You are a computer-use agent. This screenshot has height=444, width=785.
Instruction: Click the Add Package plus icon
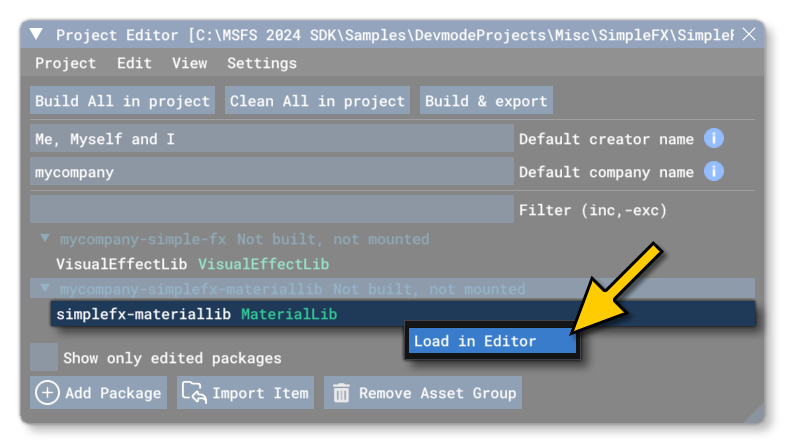click(47, 393)
